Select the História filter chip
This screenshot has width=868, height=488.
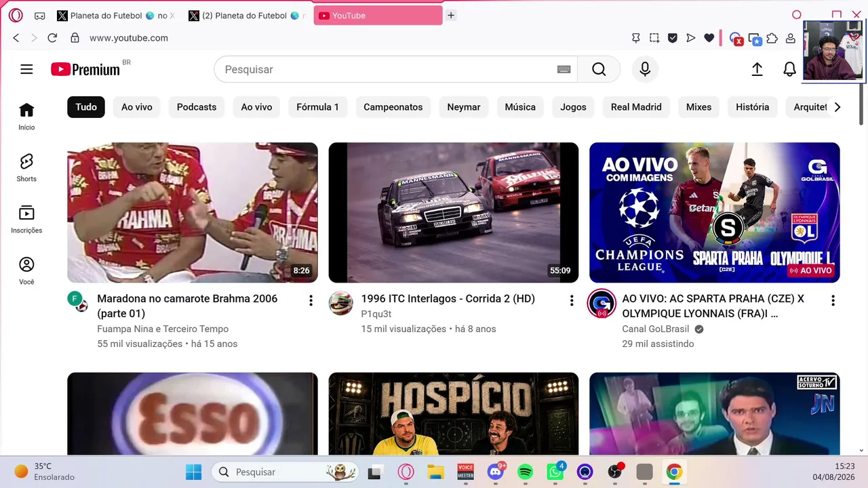(753, 107)
